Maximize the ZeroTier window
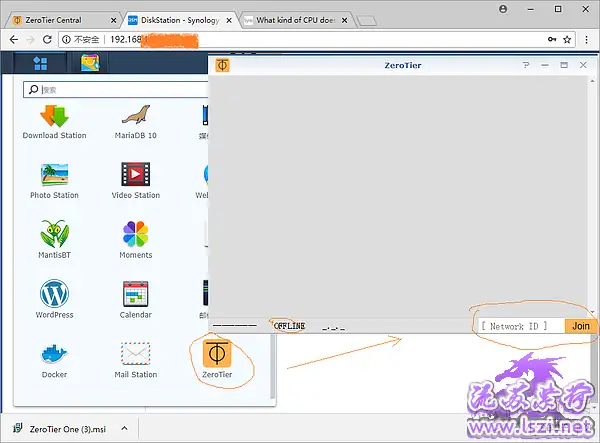 (x=564, y=65)
